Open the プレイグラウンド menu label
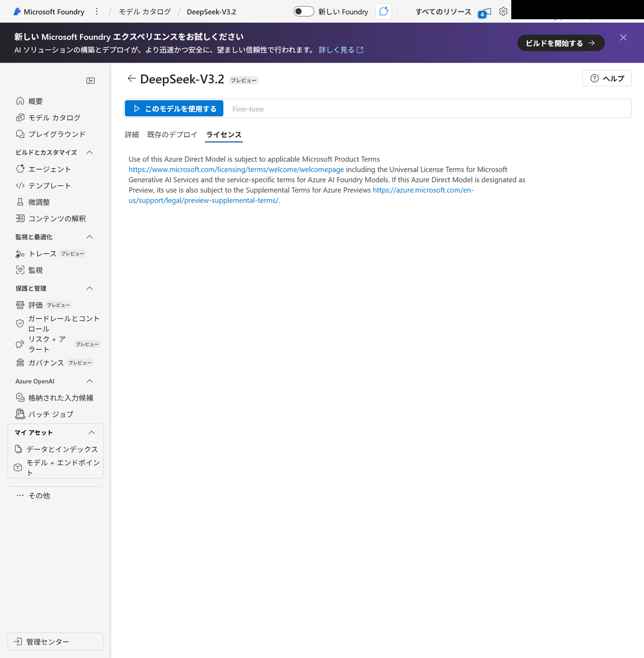Image resolution: width=644 pixels, height=658 pixels. click(57, 134)
